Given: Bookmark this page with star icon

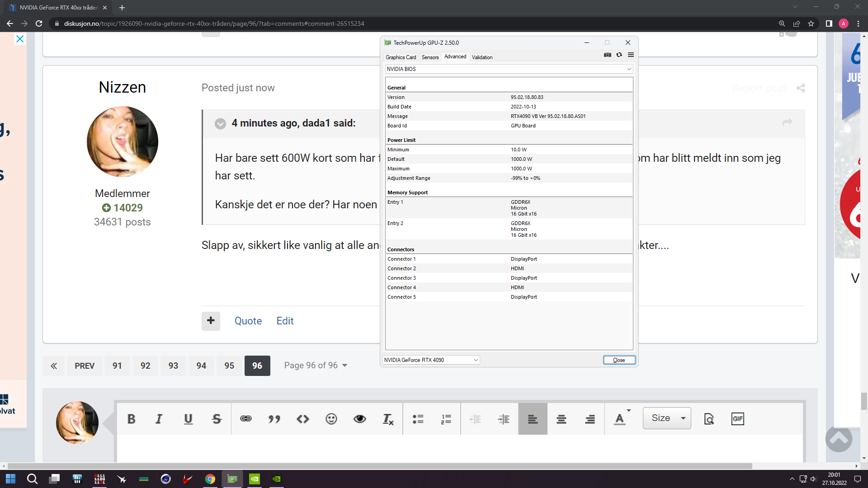Looking at the screenshot, I should click(x=811, y=23).
